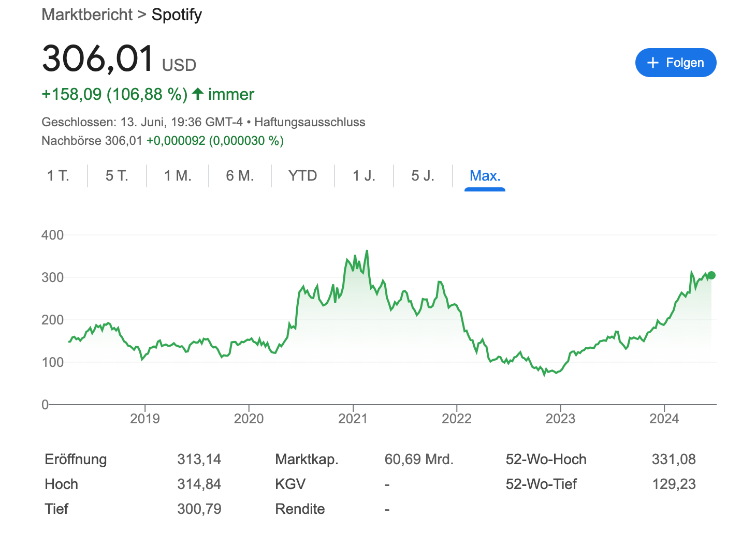Click the USD currency label
756x533 pixels.
tap(179, 65)
